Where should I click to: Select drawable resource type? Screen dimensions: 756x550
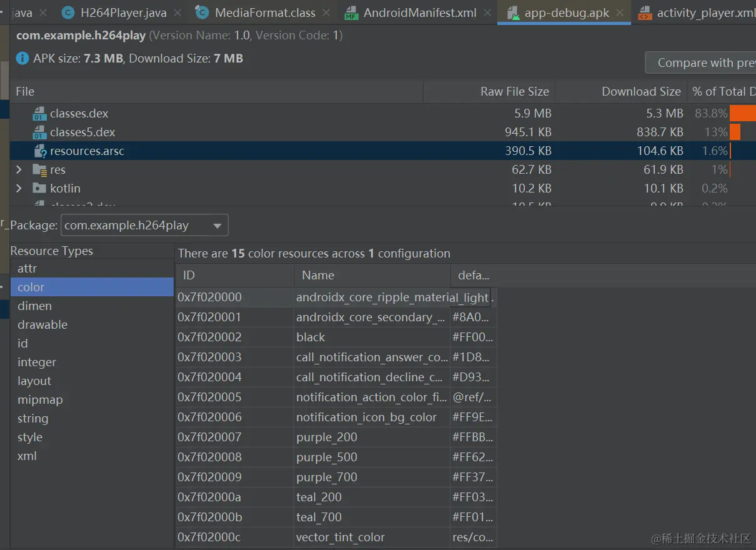(x=92, y=325)
